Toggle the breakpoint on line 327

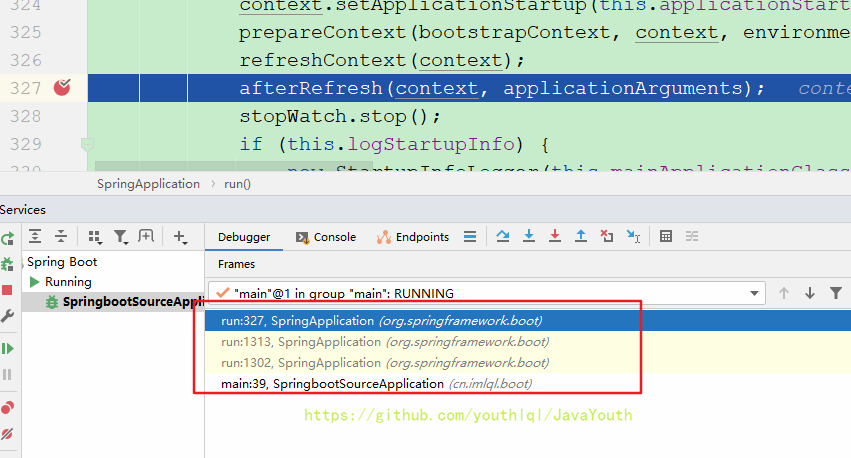coord(62,88)
